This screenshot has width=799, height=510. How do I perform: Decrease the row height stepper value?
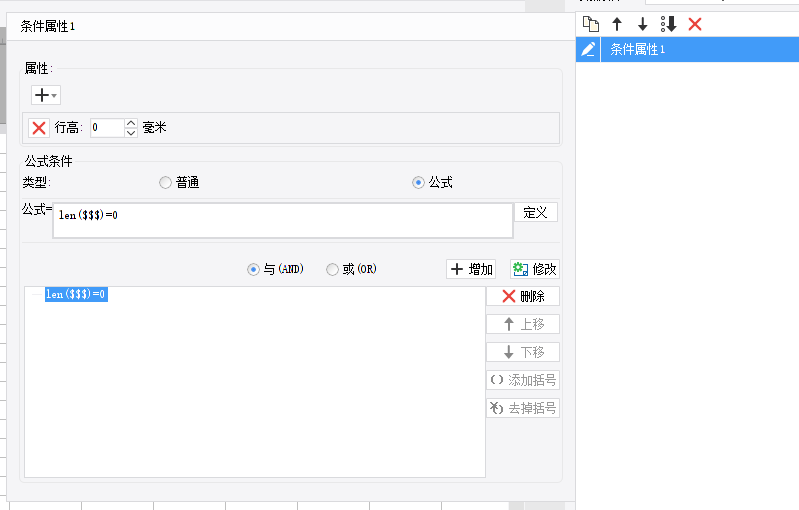coord(131,132)
